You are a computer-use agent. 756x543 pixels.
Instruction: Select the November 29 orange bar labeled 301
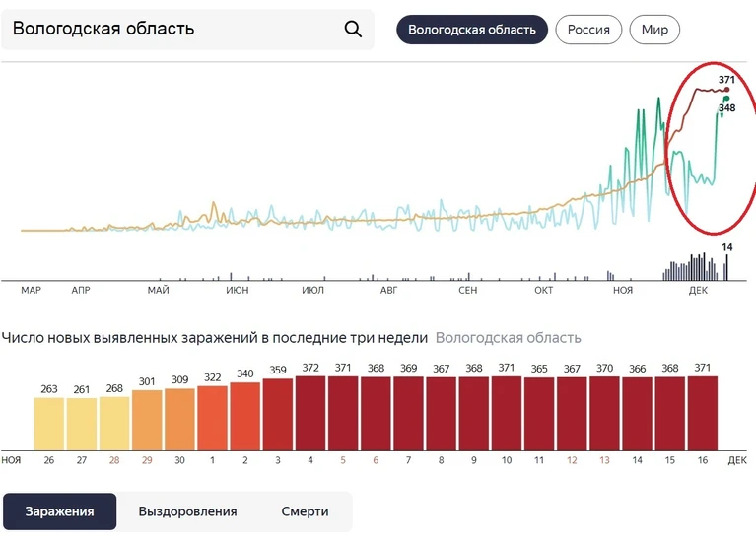(147, 420)
